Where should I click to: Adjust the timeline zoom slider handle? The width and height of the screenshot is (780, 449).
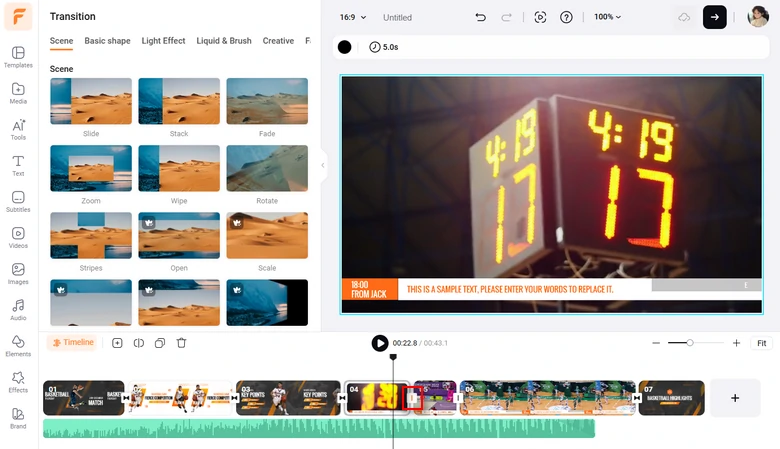coord(690,343)
